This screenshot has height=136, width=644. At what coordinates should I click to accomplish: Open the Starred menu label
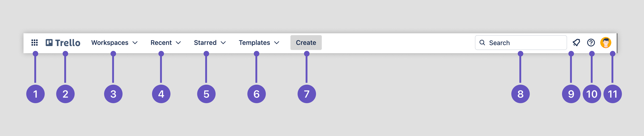tap(205, 43)
